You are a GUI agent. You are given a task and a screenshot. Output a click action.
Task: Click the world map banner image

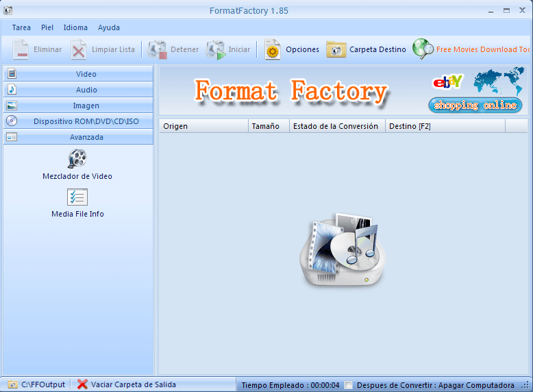(x=498, y=81)
